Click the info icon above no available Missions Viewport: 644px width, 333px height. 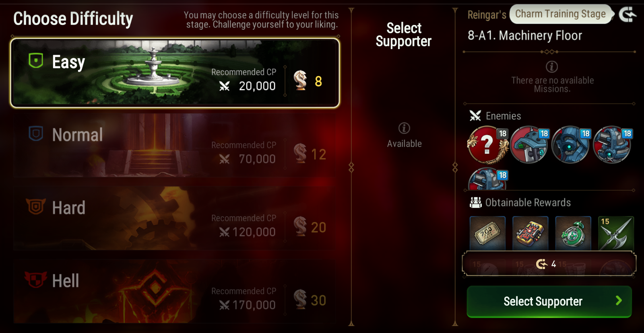pos(551,66)
